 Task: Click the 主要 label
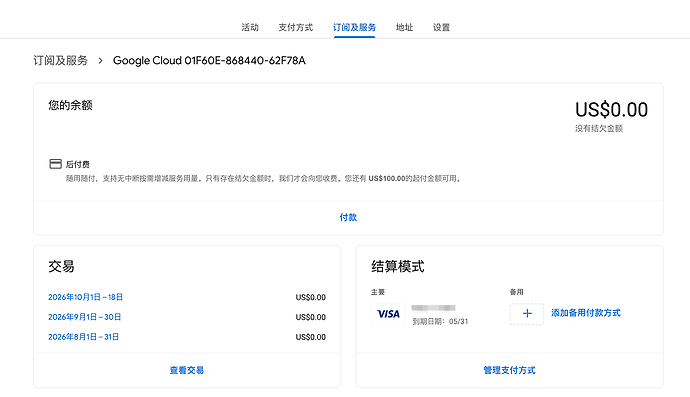(x=378, y=292)
